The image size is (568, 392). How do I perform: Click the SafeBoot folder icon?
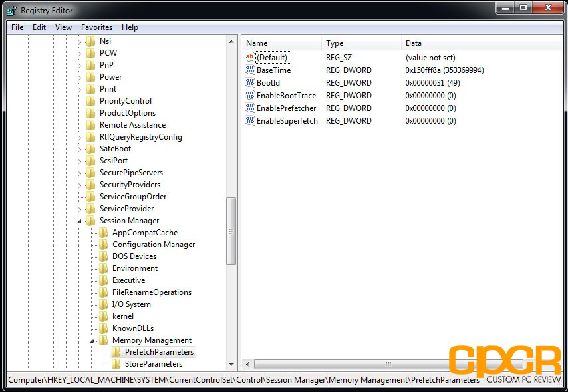tap(90, 149)
